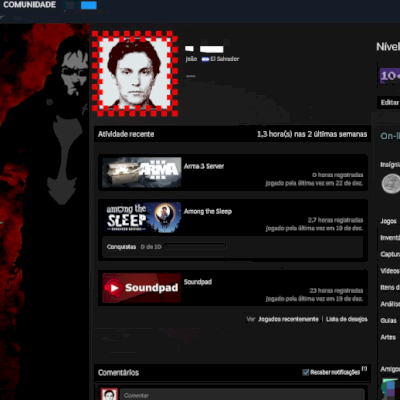Open the profile avatar picture
The width and height of the screenshot is (400, 400).
135,73
